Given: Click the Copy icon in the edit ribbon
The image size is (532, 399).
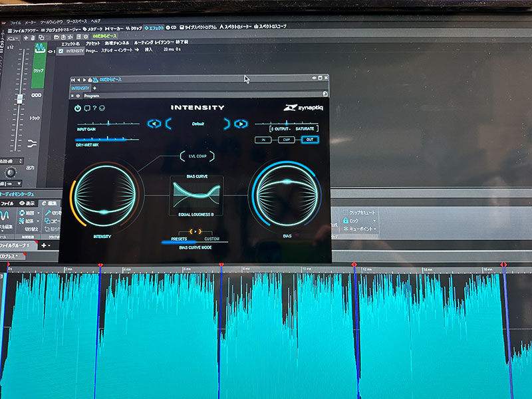Looking at the screenshot, I should click(47, 221).
